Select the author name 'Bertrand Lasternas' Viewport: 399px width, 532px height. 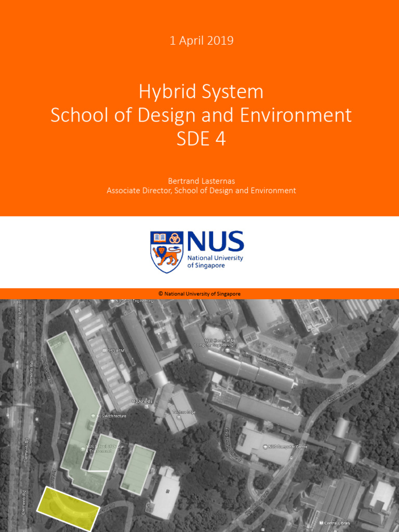tap(202, 181)
